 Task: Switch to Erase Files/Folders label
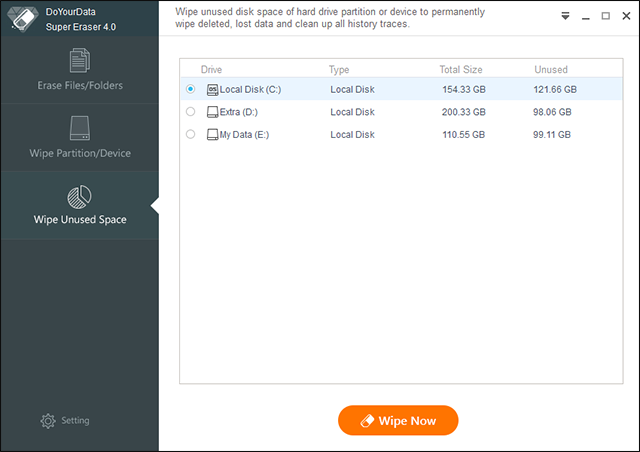[80, 85]
